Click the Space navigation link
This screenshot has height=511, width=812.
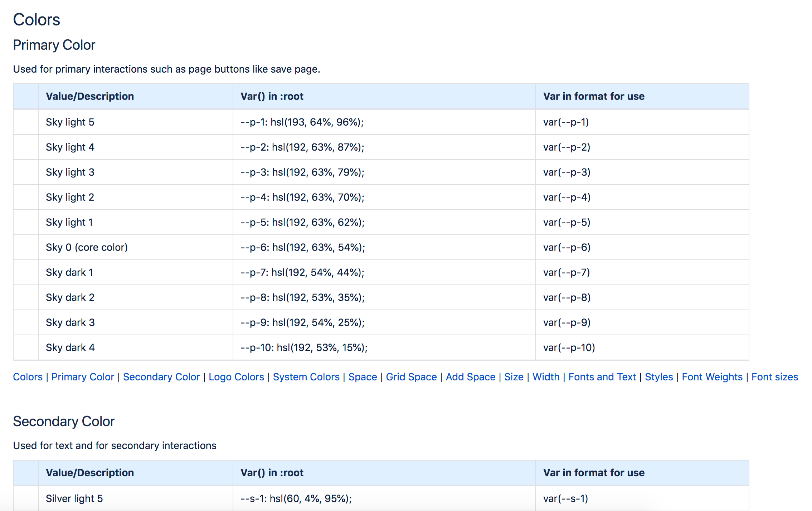coord(363,377)
